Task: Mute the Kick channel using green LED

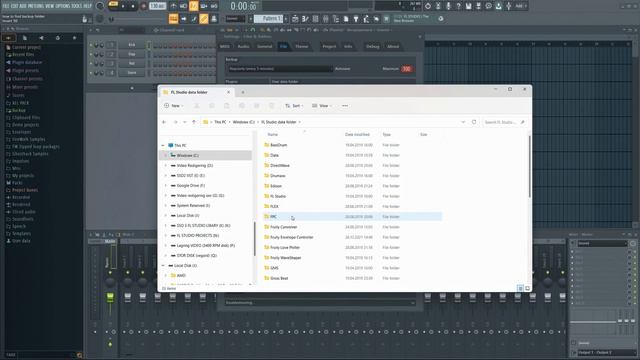Action: pyautogui.click(x=91, y=45)
